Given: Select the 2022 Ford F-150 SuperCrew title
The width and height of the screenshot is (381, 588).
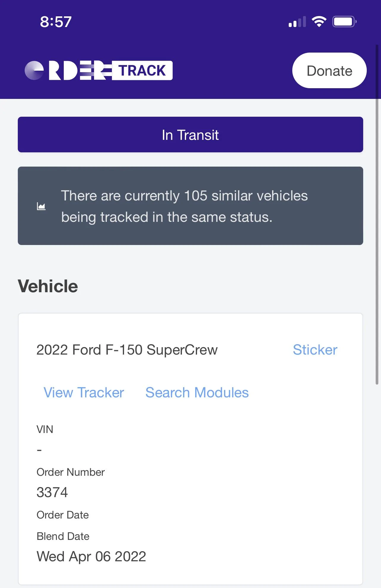Looking at the screenshot, I should [x=127, y=350].
